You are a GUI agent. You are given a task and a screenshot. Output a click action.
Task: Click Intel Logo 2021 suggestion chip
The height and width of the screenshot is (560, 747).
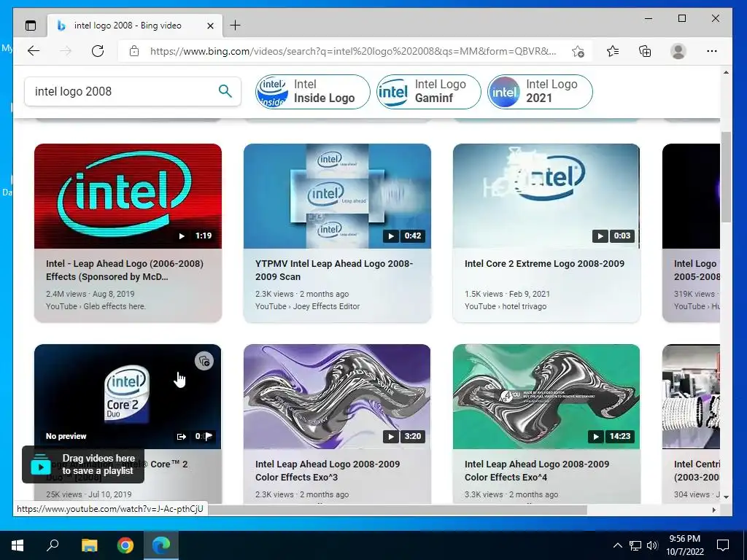(540, 91)
